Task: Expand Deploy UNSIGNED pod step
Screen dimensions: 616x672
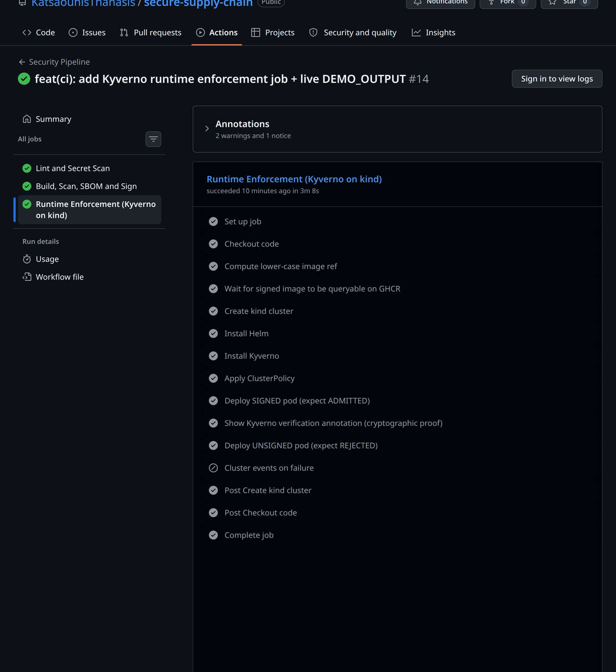Action: (397, 445)
